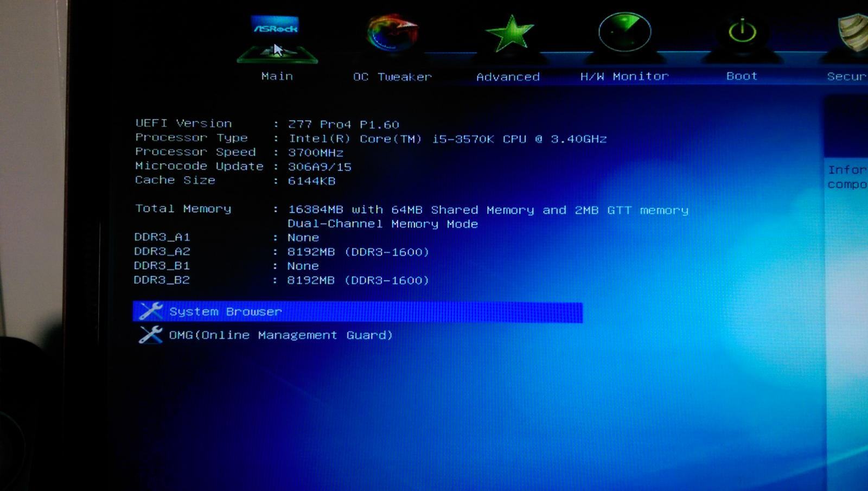Click the Processor Type value i5-3570K
The width and height of the screenshot is (868, 491).
pos(448,139)
